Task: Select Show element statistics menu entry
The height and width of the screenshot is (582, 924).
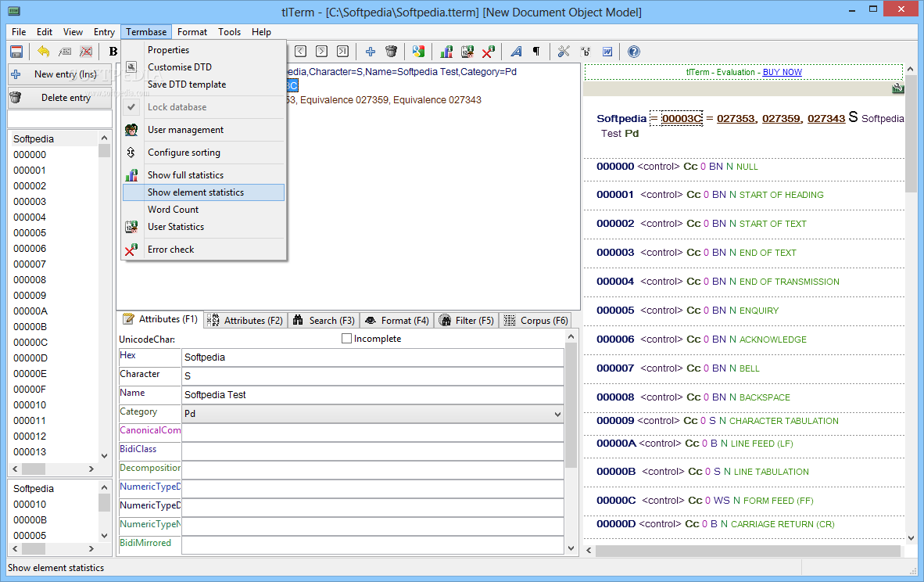Action: [x=203, y=192]
